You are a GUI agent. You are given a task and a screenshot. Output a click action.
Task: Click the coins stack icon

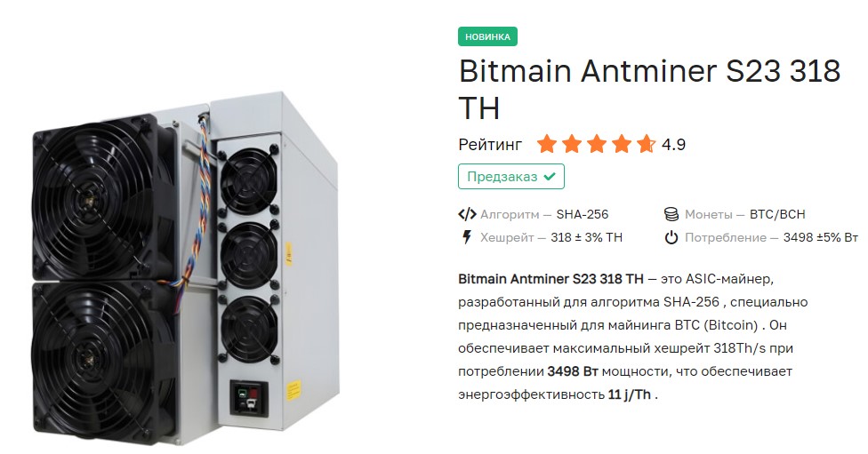pos(671,214)
